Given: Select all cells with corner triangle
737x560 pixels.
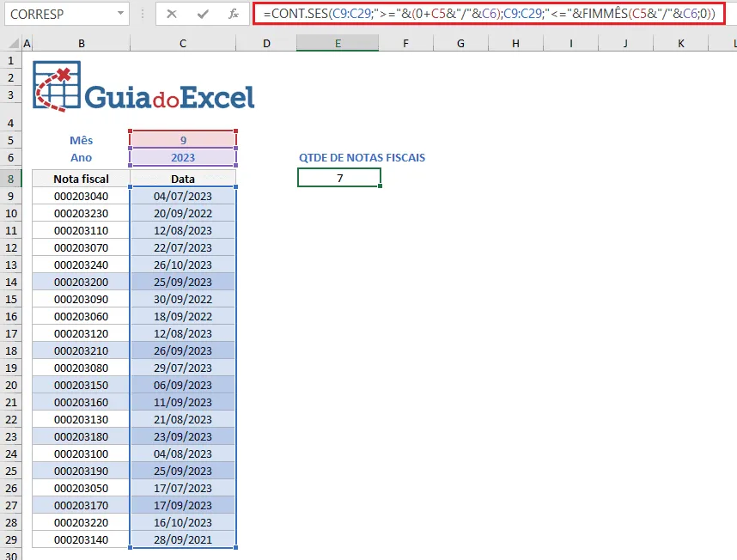Looking at the screenshot, I should [14, 44].
